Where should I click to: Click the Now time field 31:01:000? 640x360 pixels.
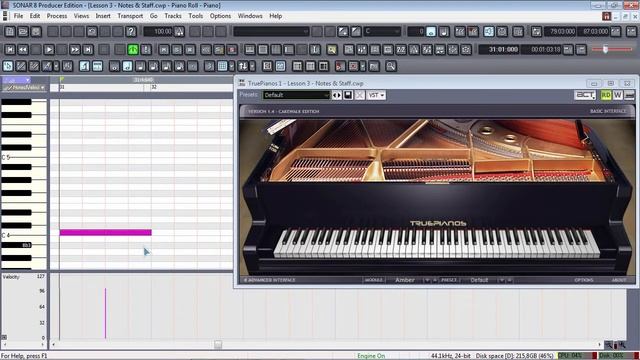(498, 49)
